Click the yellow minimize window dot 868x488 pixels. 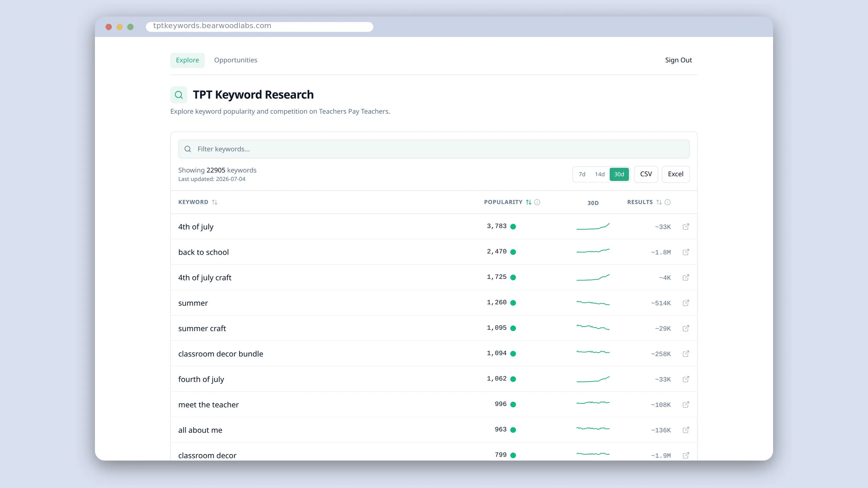[119, 27]
